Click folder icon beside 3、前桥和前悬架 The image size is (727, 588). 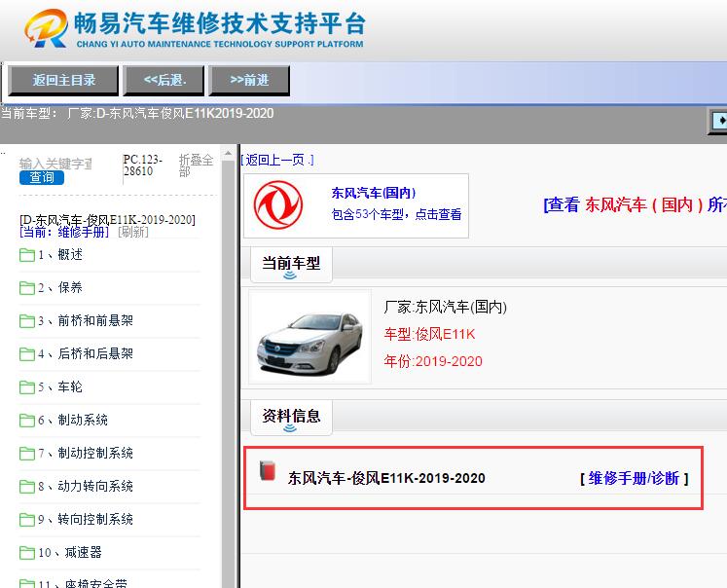tap(27, 321)
